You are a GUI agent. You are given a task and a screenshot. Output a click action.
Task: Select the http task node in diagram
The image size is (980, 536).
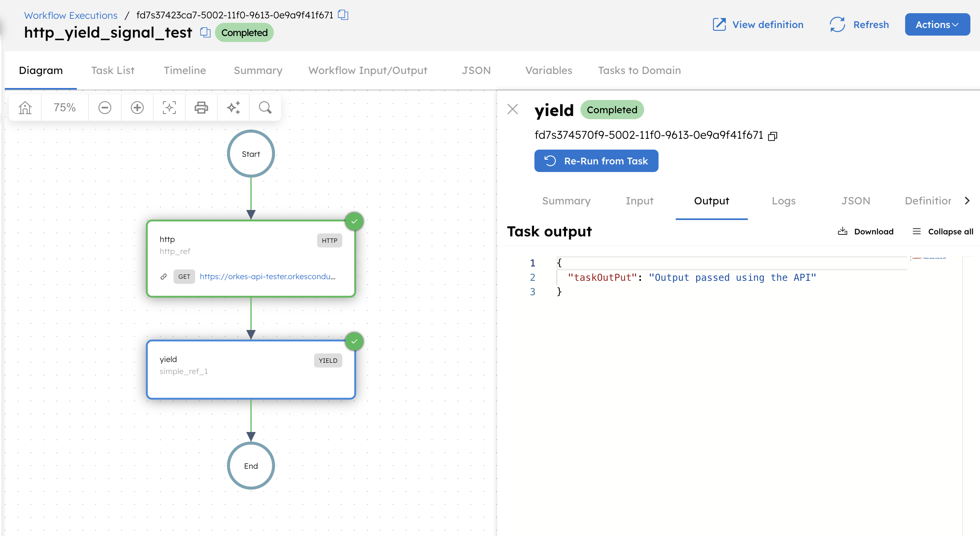tap(251, 258)
